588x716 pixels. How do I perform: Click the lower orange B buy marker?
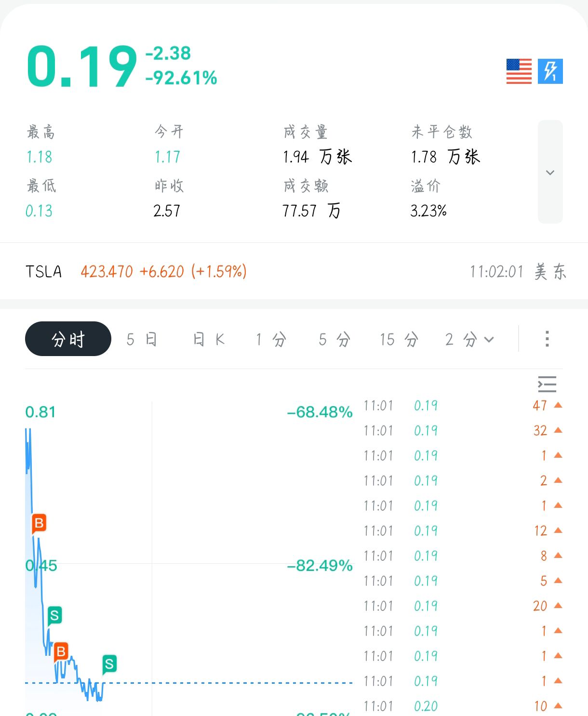pos(61,652)
